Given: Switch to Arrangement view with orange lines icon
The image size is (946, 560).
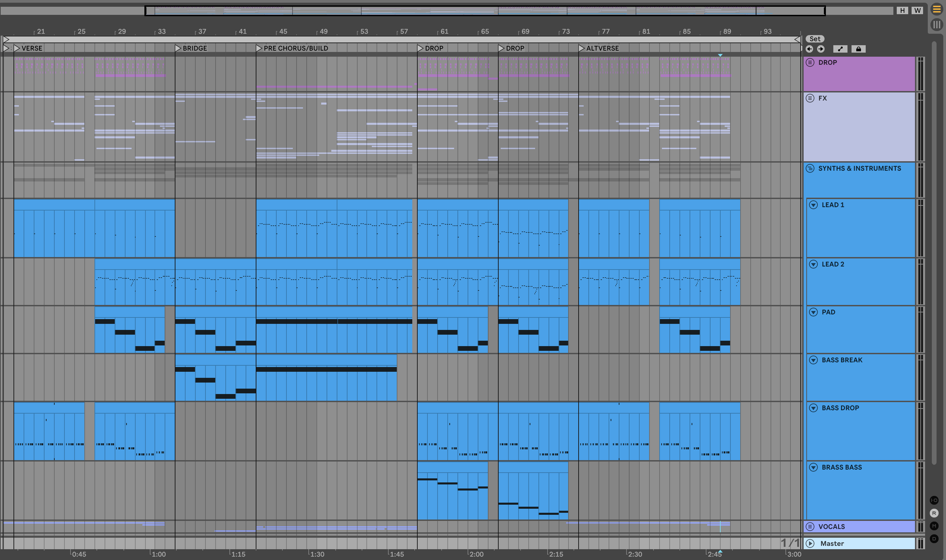Looking at the screenshot, I should [x=937, y=9].
